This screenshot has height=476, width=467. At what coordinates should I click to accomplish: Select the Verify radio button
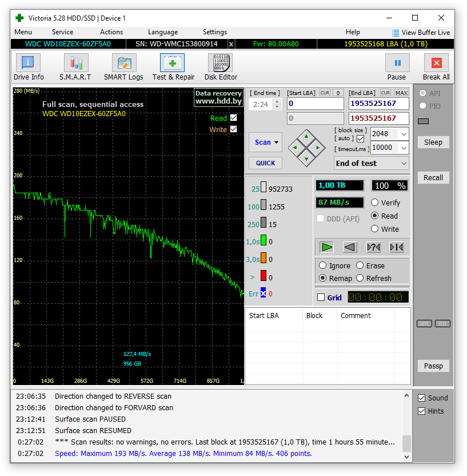(x=375, y=203)
